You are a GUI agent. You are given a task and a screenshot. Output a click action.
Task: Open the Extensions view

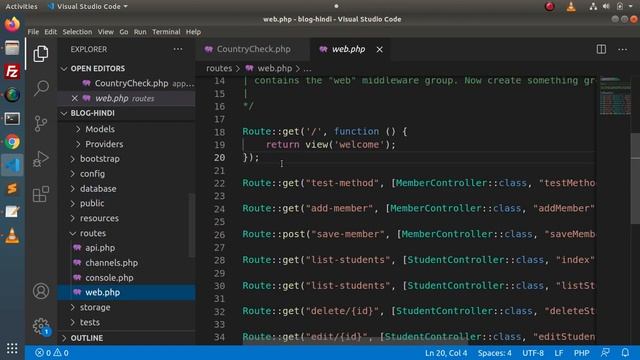41,194
